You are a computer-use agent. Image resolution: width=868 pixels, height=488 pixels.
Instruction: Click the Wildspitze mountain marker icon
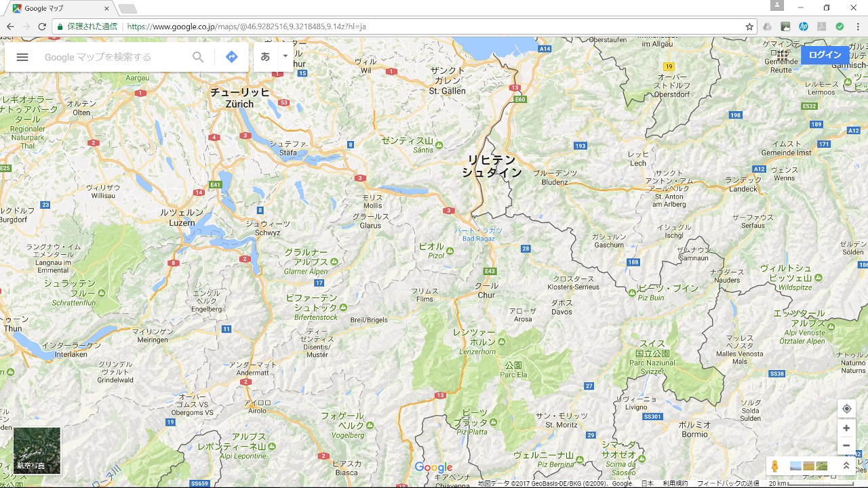coord(818,278)
